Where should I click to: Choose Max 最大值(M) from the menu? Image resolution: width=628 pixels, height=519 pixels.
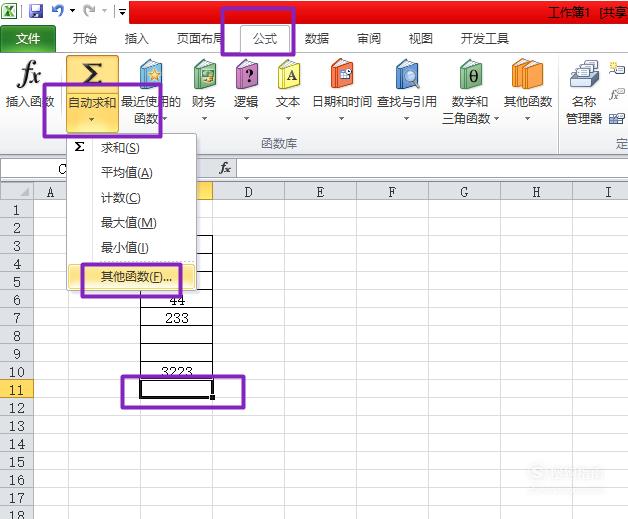coord(131,223)
